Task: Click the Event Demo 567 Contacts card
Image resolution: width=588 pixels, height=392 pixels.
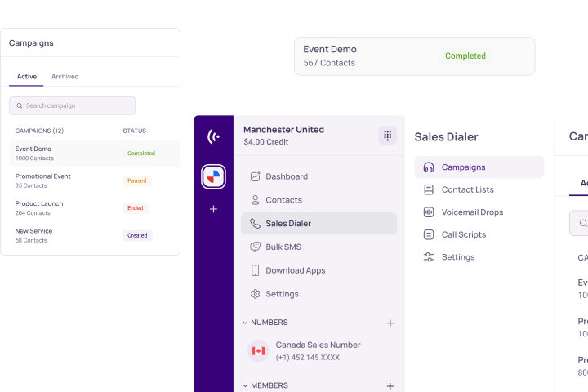Action: (414, 56)
